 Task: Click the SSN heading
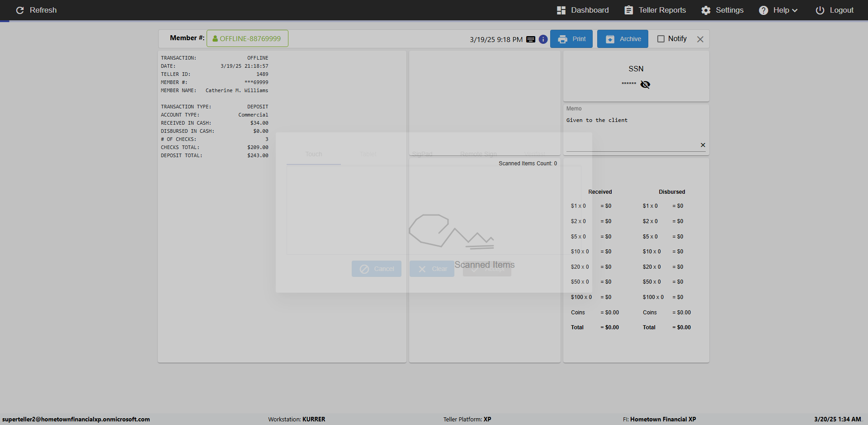tap(636, 69)
